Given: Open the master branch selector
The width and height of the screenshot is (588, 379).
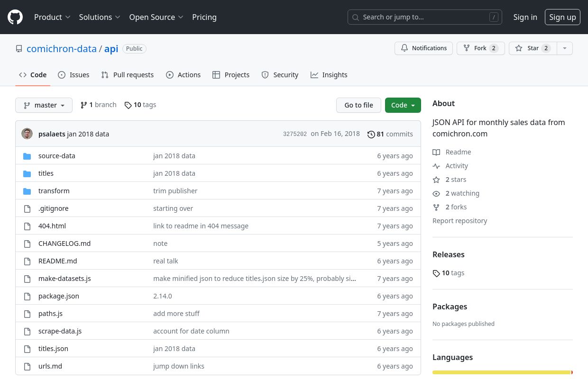Looking at the screenshot, I should click(44, 105).
